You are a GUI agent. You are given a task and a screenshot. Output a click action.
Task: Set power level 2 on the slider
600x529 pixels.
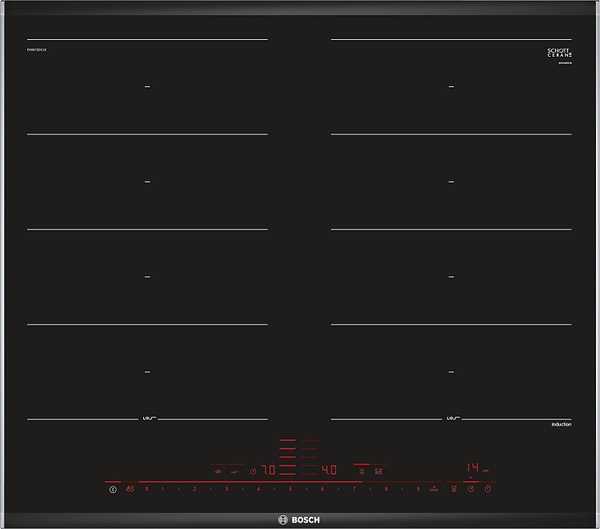(x=194, y=489)
